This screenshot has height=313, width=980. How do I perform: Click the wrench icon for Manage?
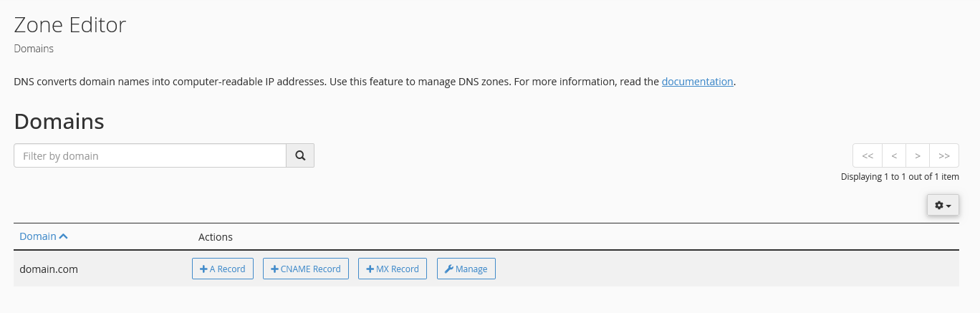click(449, 269)
